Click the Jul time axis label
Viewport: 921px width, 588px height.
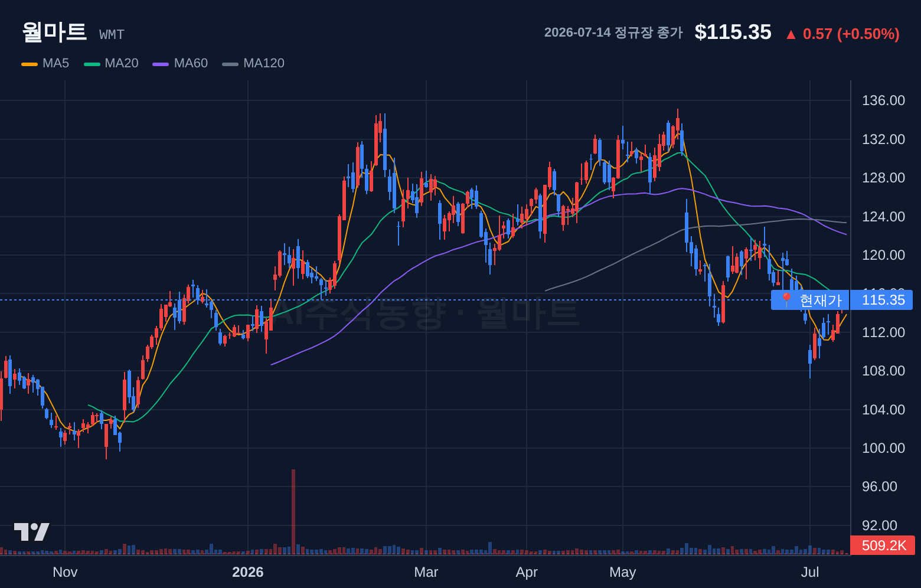[x=810, y=572]
